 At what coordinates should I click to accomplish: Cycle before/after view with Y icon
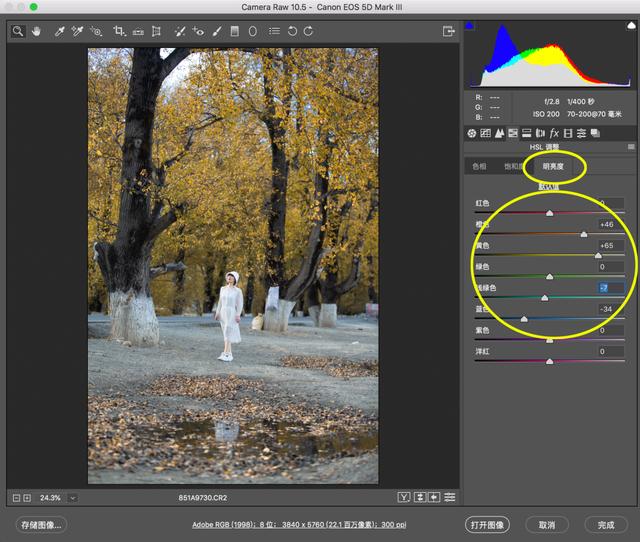[404, 497]
